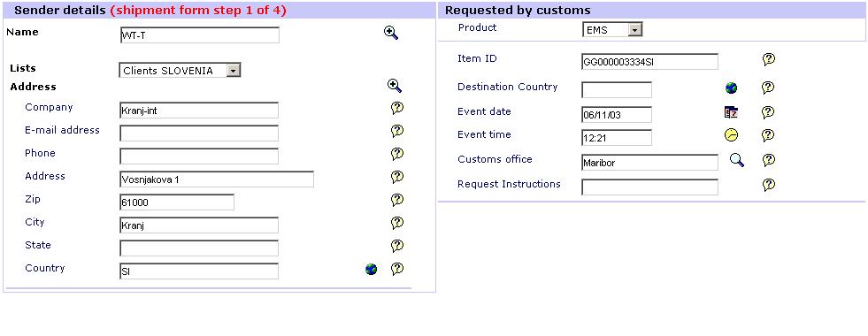868x336 pixels.
Task: Open help bubble for Event time
Action: pos(768,135)
